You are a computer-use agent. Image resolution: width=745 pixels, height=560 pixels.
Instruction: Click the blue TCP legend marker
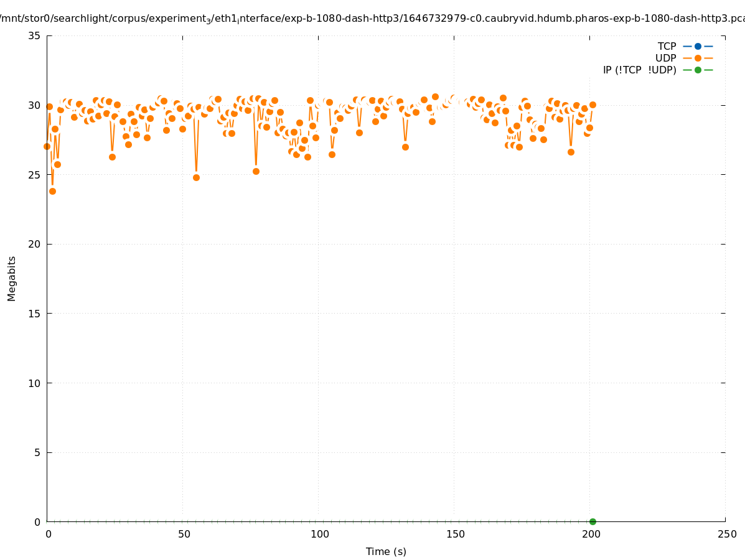[698, 46]
